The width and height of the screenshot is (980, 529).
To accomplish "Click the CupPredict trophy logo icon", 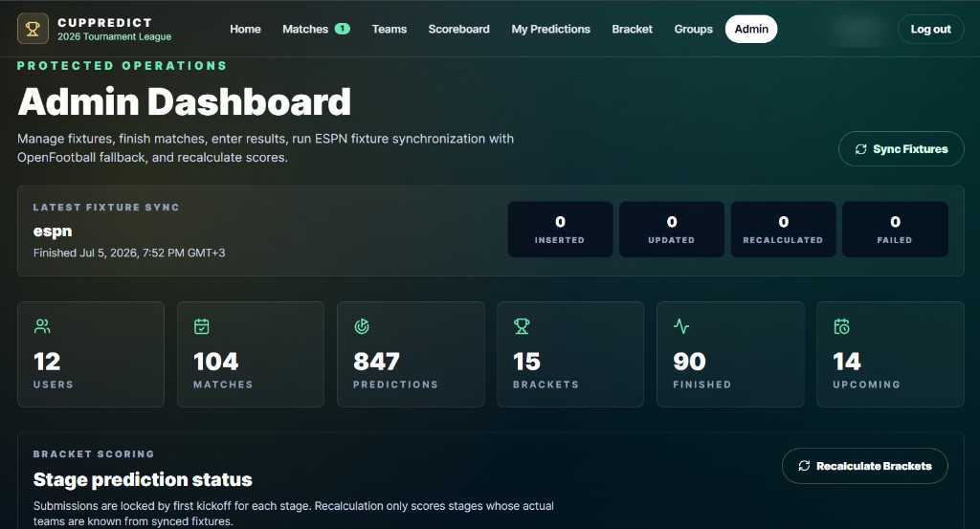I will tap(33, 29).
